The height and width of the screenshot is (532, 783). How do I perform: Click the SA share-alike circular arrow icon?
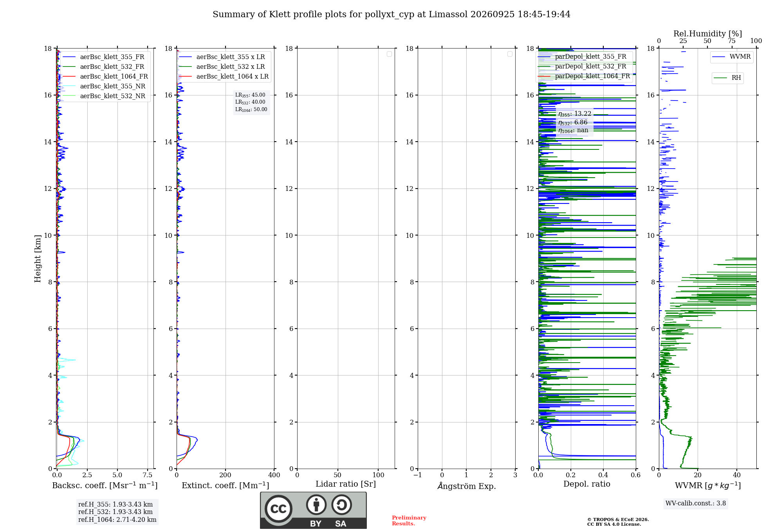coord(341,505)
